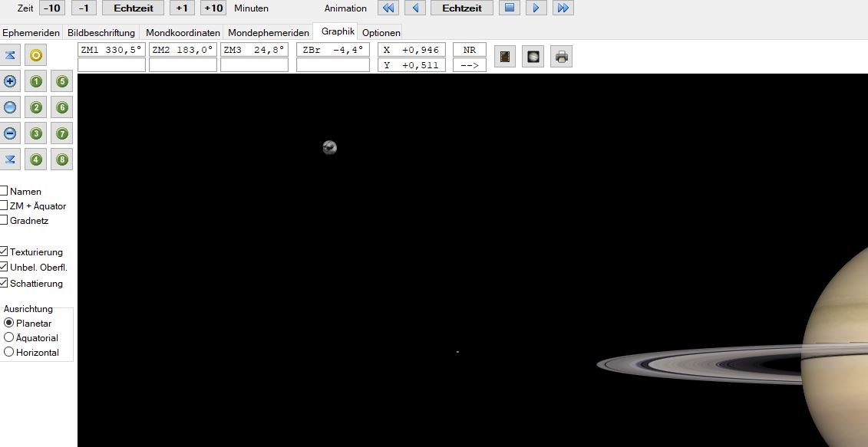Click the ZM2 183,0° field
The width and height of the screenshot is (868, 447).
(183, 50)
